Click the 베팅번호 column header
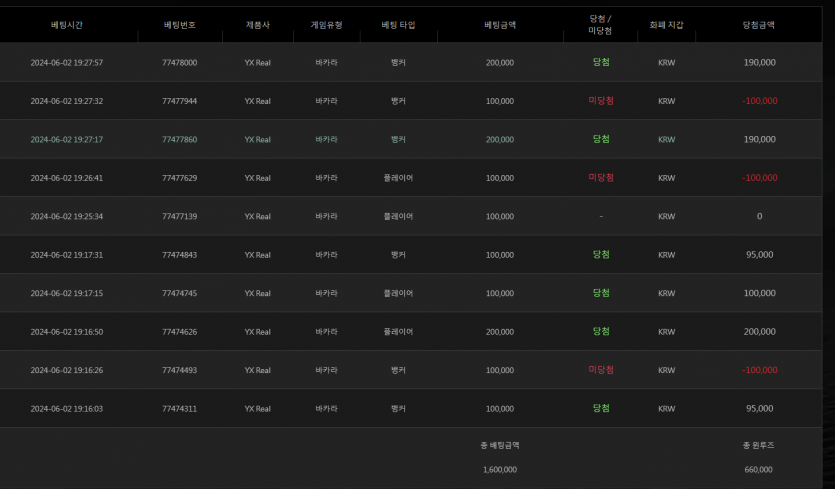The image size is (835, 489). 179,25
